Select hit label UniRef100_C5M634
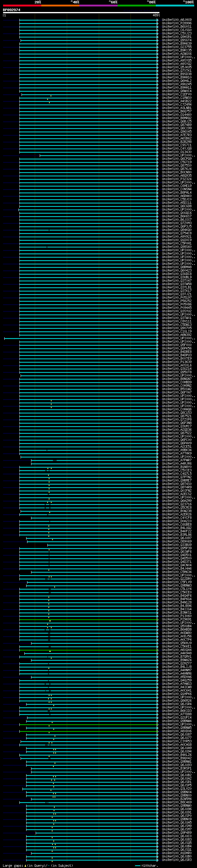 177,572
